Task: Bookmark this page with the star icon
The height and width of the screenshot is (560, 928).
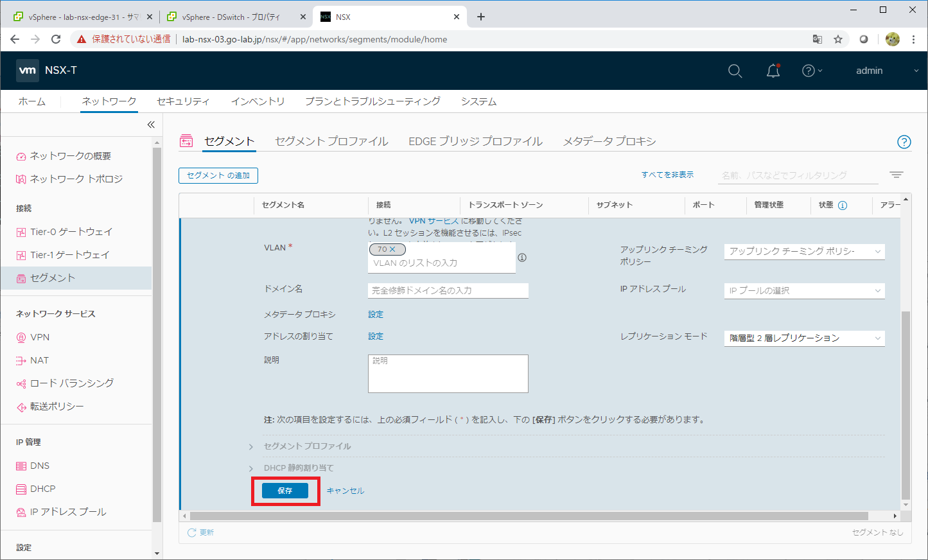Action: pyautogui.click(x=838, y=39)
